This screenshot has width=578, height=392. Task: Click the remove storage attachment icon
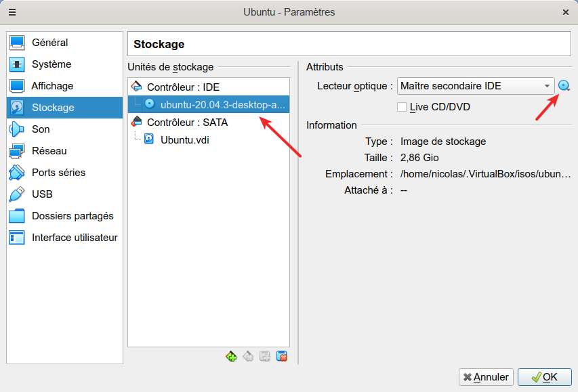click(283, 357)
